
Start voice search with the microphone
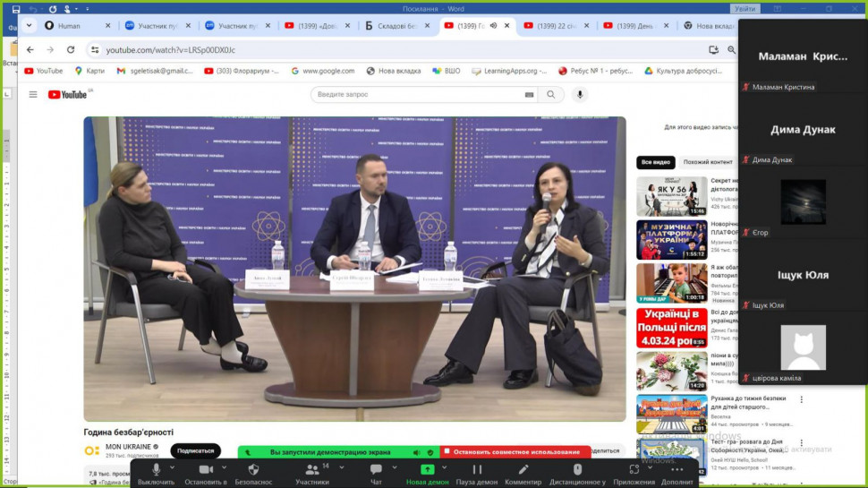click(x=580, y=95)
